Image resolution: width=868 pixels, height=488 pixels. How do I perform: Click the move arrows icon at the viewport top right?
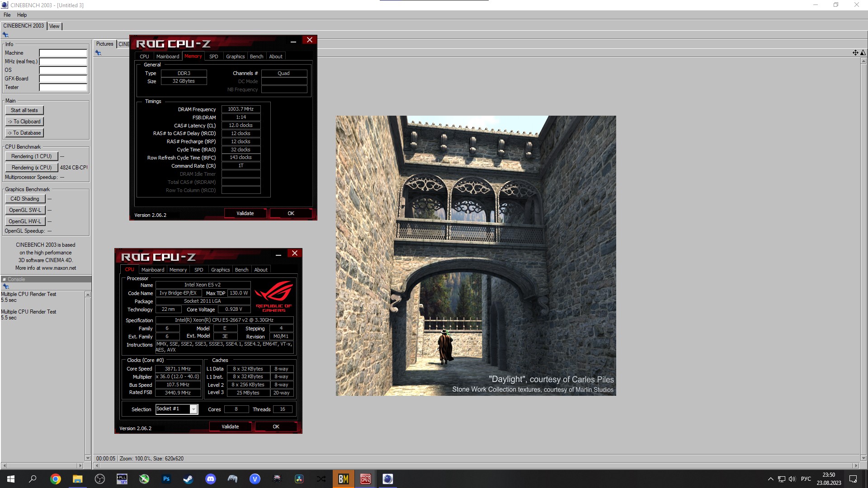[855, 53]
